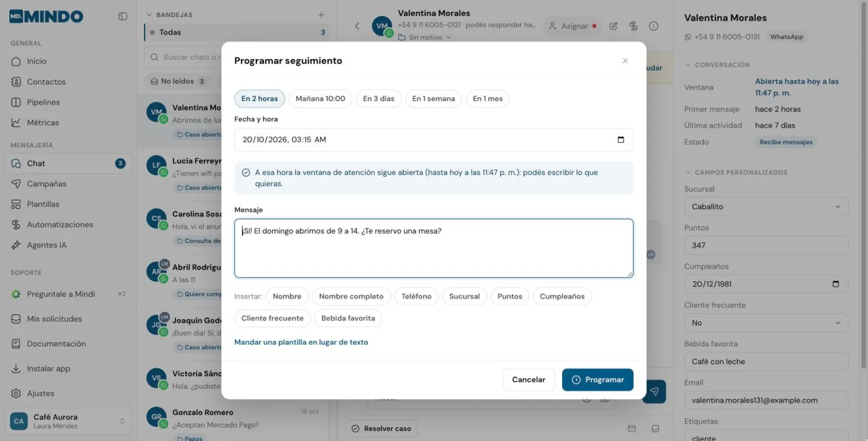The image size is (868, 441).
Task: Select the En 1 semana preset
Action: (433, 99)
